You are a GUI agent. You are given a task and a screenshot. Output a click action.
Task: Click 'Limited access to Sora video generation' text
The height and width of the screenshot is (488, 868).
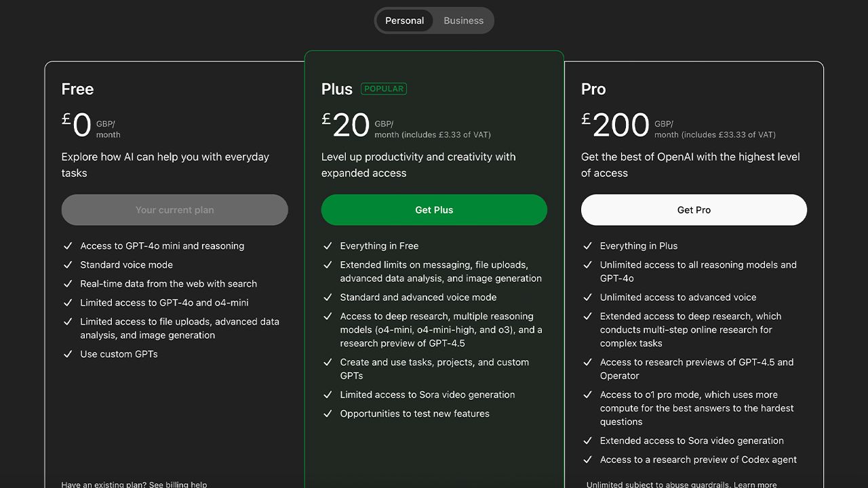[427, 395]
